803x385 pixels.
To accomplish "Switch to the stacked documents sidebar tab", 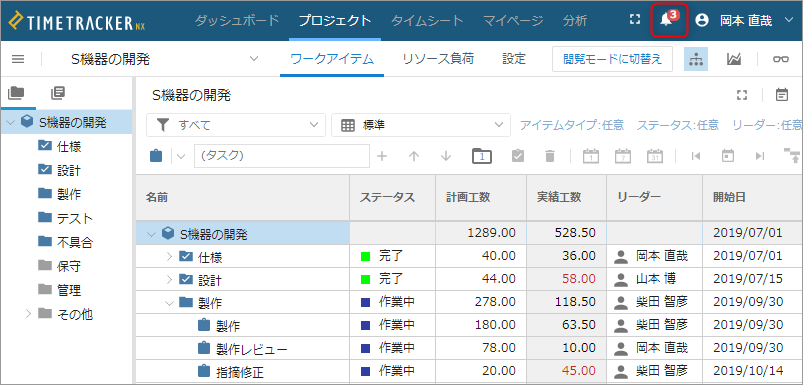I will pyautogui.click(x=58, y=93).
